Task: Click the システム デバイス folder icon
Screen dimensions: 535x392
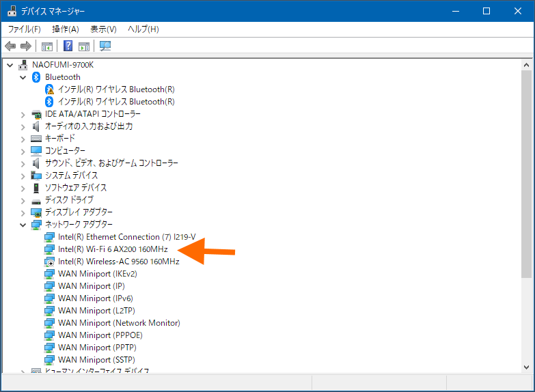Action: coord(36,176)
